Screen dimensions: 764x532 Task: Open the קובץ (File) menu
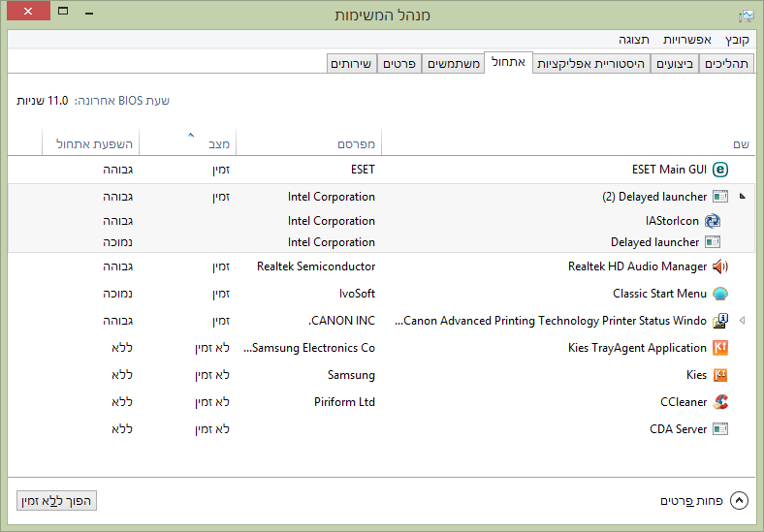[737, 40]
